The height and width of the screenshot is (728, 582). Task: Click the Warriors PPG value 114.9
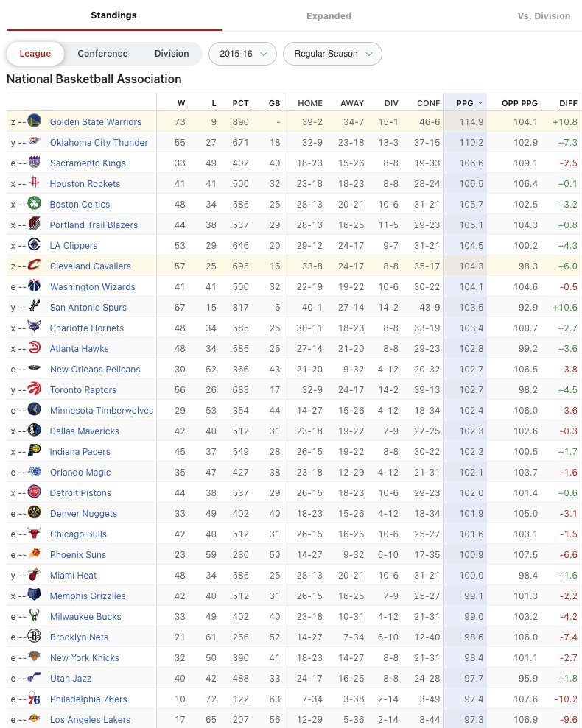pos(471,121)
